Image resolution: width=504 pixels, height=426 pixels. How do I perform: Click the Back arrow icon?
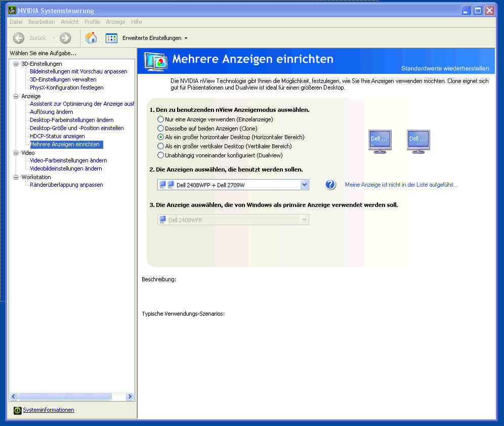19,38
